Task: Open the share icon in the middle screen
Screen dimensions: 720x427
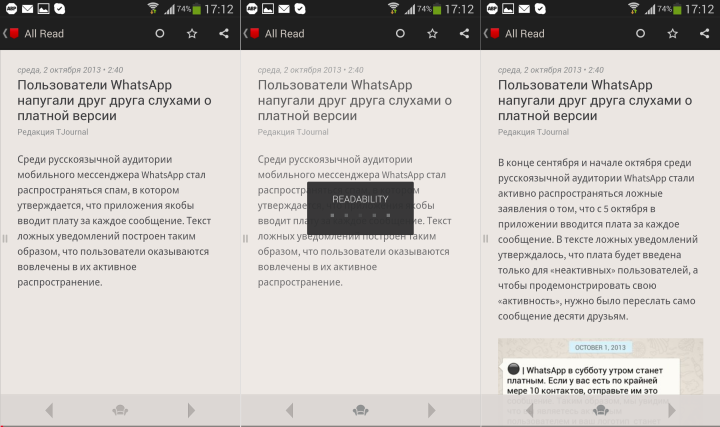Action: (x=464, y=34)
